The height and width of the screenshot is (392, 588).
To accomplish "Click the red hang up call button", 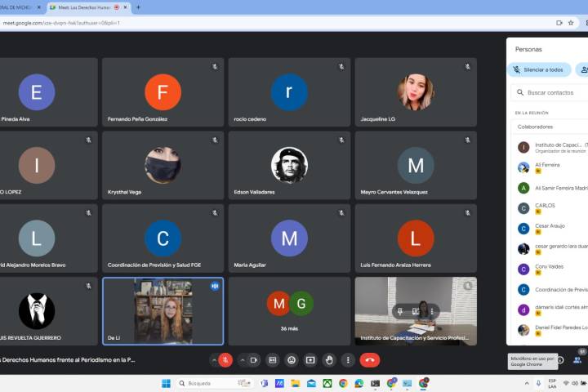I will tap(370, 359).
